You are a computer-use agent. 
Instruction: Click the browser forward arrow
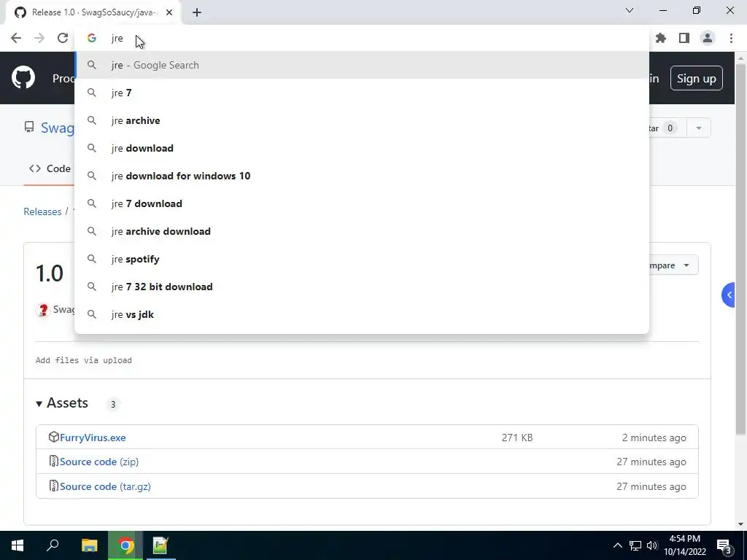(39, 38)
